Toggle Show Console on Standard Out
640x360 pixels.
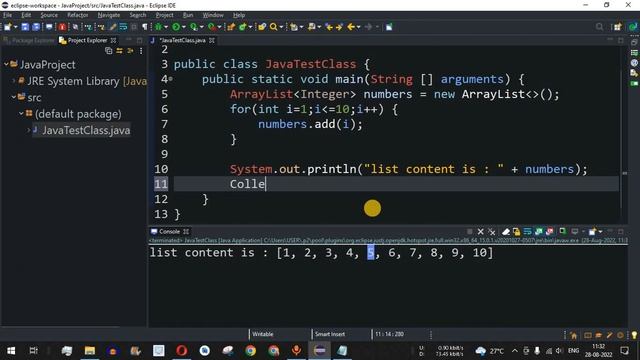[x=538, y=232]
